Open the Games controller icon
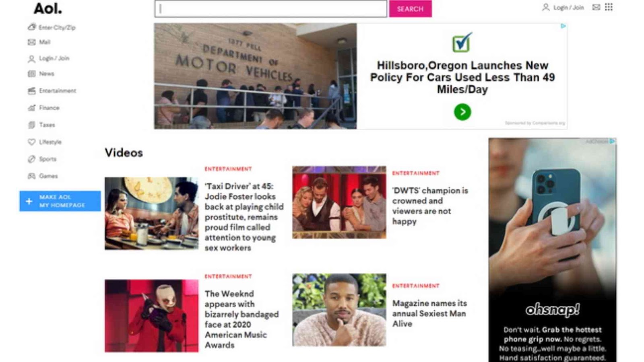 tap(31, 176)
